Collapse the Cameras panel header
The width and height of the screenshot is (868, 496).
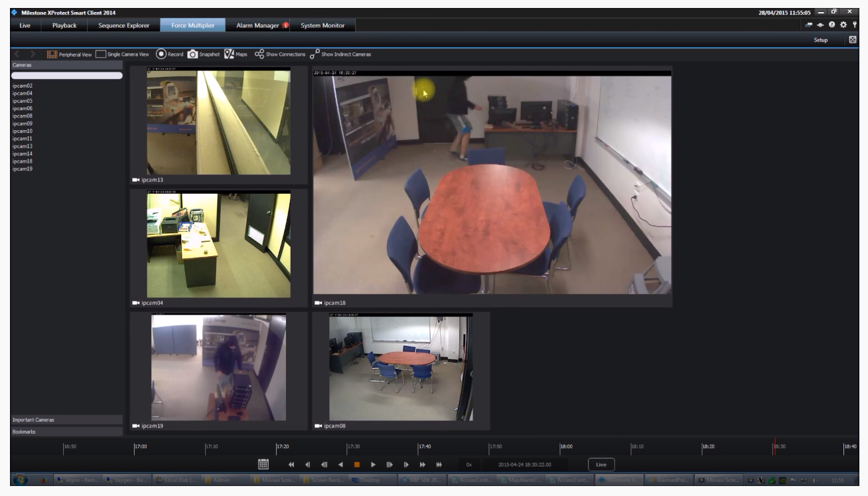pyautogui.click(x=66, y=65)
